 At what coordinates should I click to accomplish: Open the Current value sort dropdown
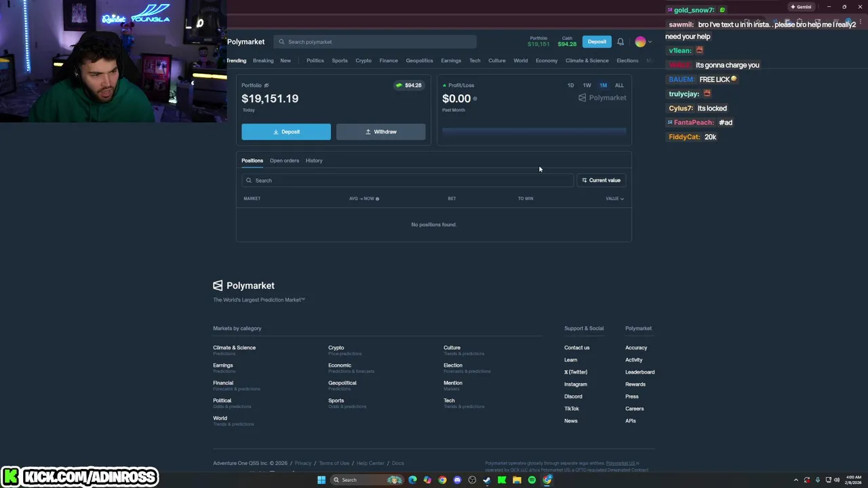pos(601,180)
